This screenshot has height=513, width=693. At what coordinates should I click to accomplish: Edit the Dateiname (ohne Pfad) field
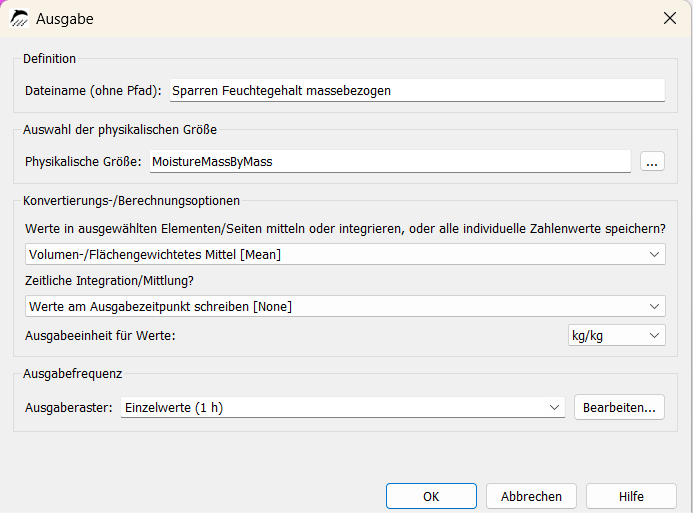417,91
